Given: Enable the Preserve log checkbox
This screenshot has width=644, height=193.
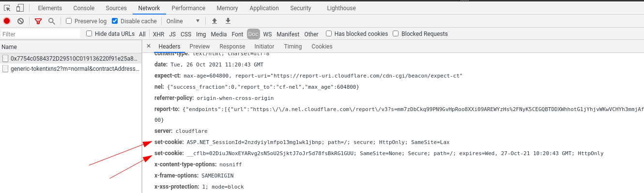Looking at the screenshot, I should 69,21.
